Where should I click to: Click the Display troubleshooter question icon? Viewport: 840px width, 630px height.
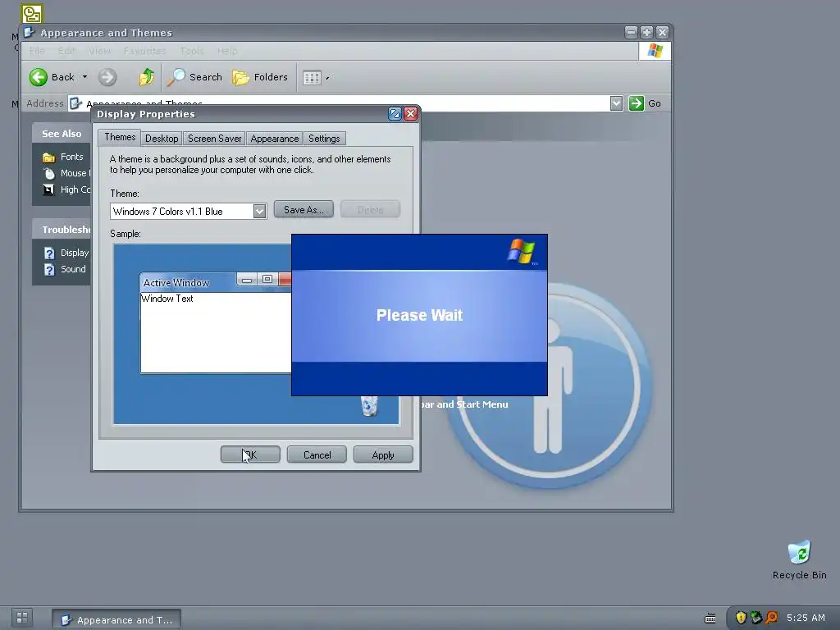tap(49, 253)
